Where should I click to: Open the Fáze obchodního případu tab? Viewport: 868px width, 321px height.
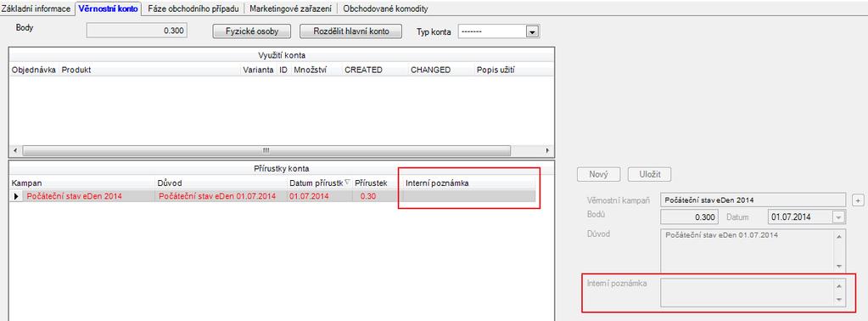[192, 8]
